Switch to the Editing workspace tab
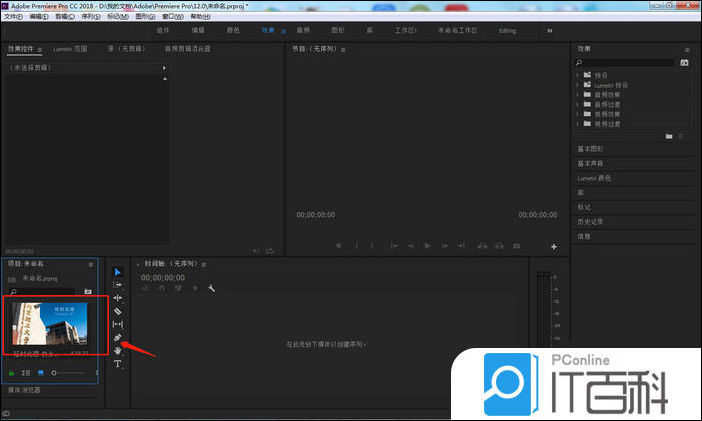The height and width of the screenshot is (421, 702). coord(507,31)
